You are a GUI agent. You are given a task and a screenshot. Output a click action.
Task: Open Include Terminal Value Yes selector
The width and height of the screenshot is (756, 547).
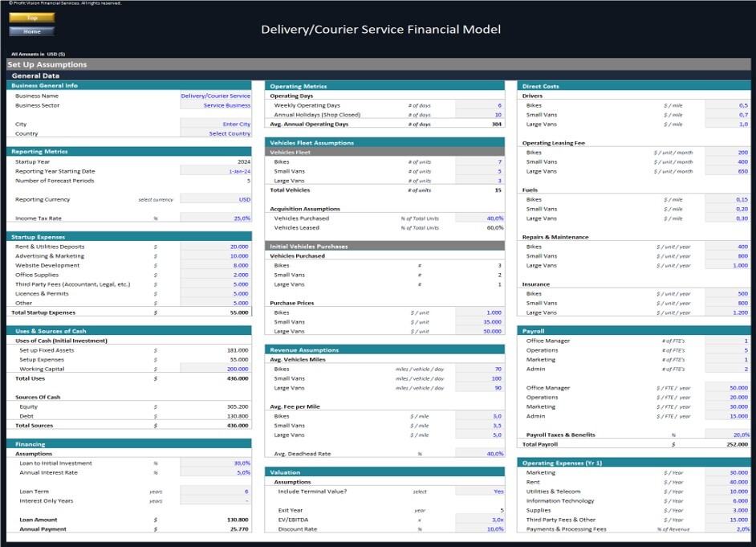(479, 492)
